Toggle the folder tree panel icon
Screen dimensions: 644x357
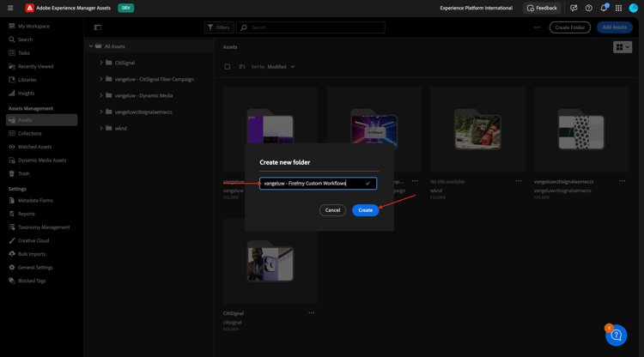(98, 27)
